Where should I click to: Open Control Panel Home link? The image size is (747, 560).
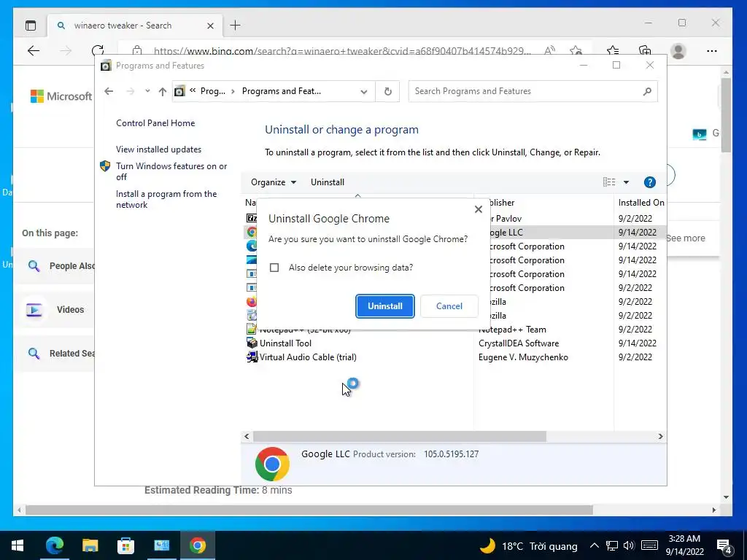[155, 123]
